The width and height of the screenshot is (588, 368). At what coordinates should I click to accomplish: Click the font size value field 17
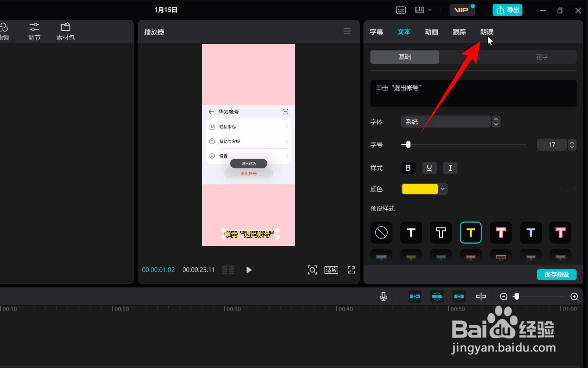click(x=552, y=145)
